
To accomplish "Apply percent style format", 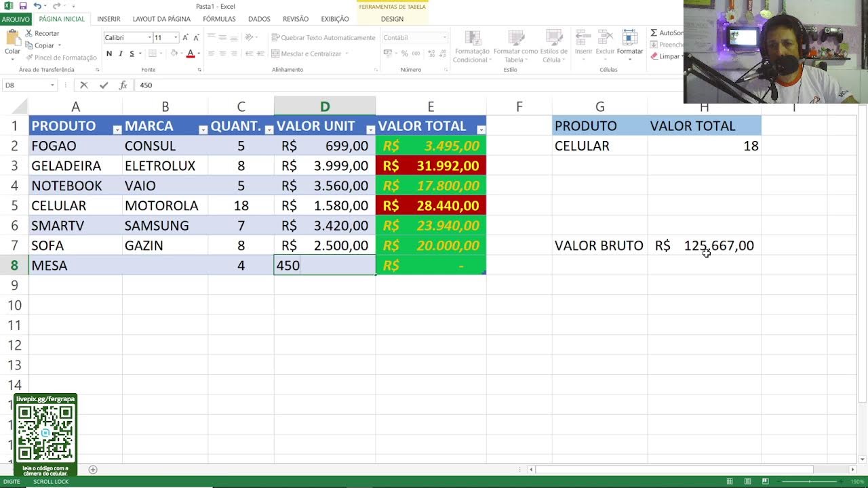I will (405, 54).
